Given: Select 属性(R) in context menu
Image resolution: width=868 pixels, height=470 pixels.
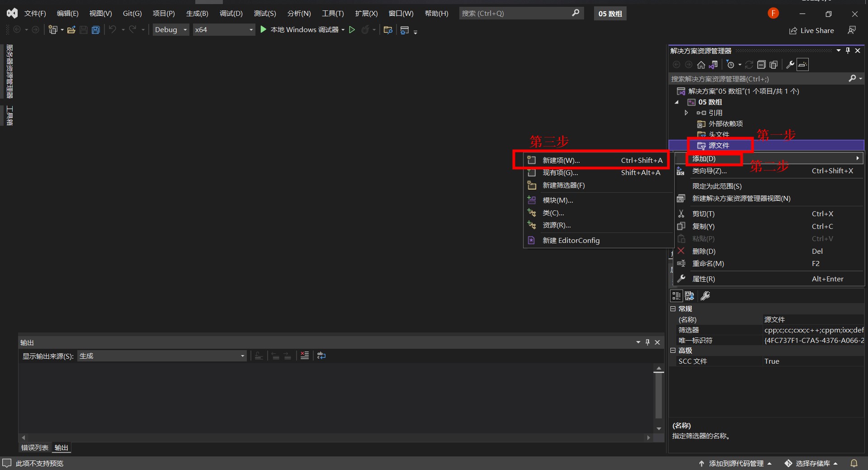Looking at the screenshot, I should (x=769, y=279).
